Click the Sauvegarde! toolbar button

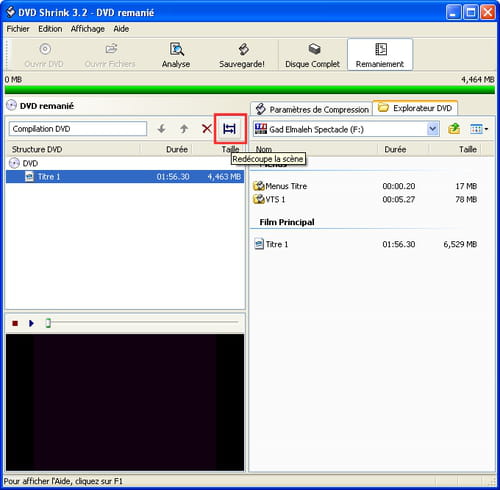click(x=242, y=55)
